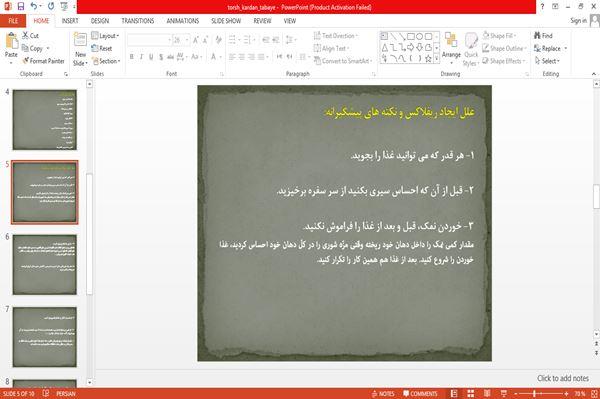Reset the slide layout
Viewport: 600px width, 399px height.
pyautogui.click(x=102, y=48)
